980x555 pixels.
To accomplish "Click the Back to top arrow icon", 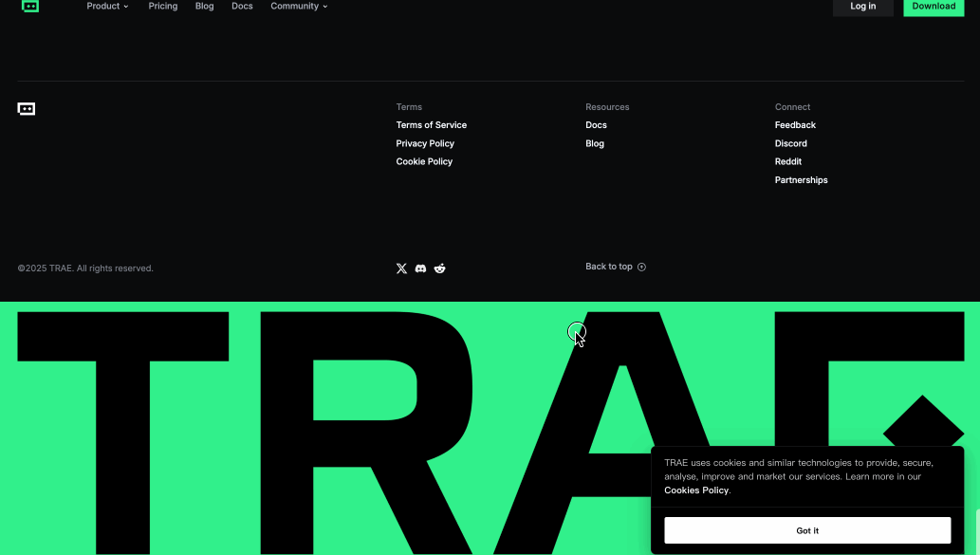I will point(641,267).
